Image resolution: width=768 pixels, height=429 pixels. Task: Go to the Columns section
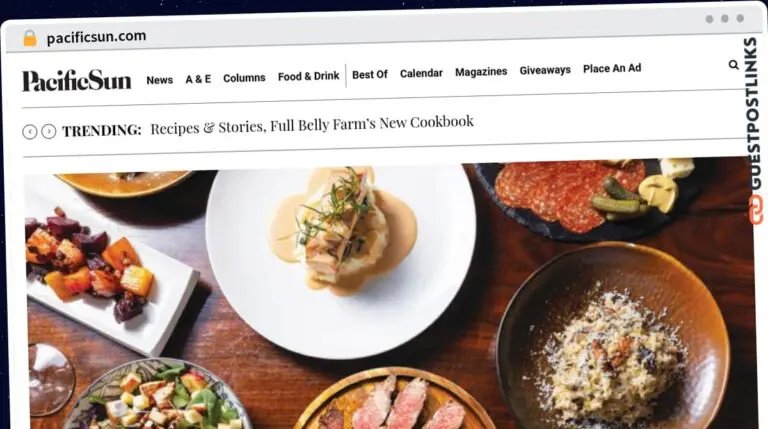point(244,78)
